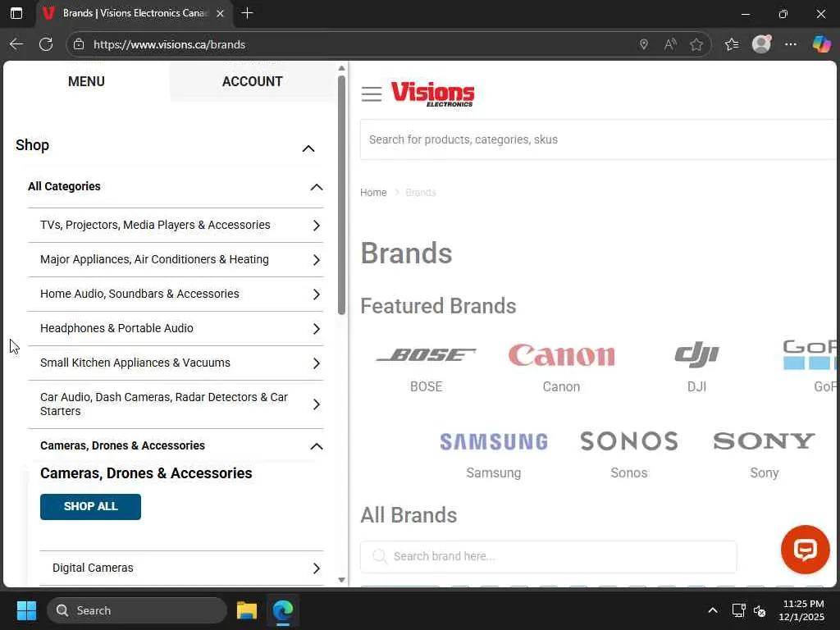Open the read aloud icon in address bar
The width and height of the screenshot is (840, 630).
(x=670, y=44)
